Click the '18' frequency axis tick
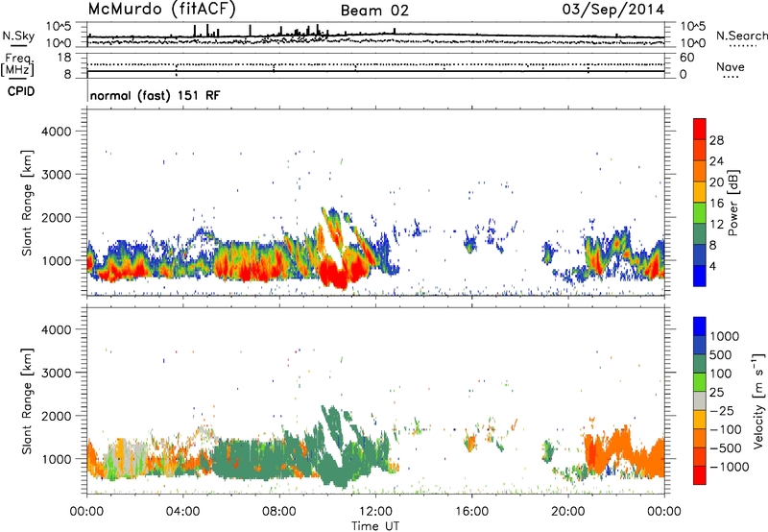Image resolution: width=768 pixels, height=532 pixels. click(64, 58)
